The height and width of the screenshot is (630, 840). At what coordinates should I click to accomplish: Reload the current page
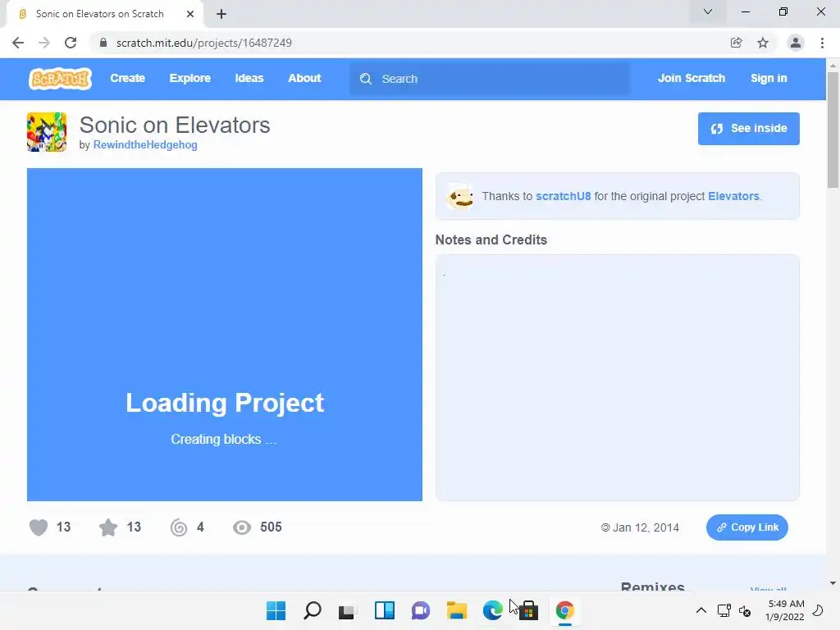71,43
